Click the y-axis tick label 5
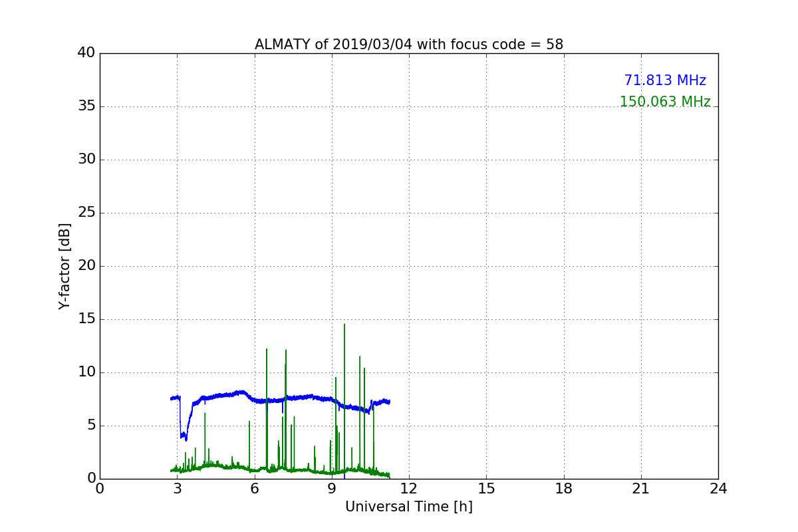Viewport: 798px width, 532px height. pyautogui.click(x=91, y=426)
